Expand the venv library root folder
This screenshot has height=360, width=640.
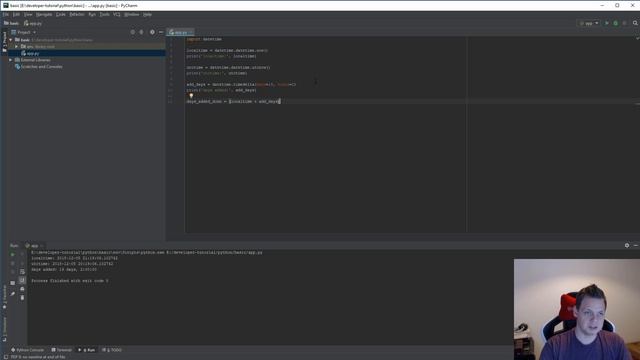click(16, 47)
